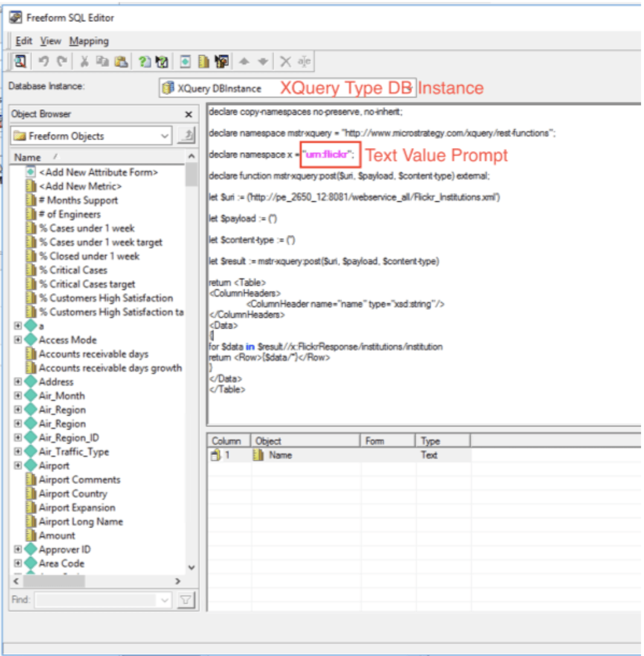Expand the Access Mode attribute node
This screenshot has height=656, width=644.
pyautogui.click(x=18, y=340)
